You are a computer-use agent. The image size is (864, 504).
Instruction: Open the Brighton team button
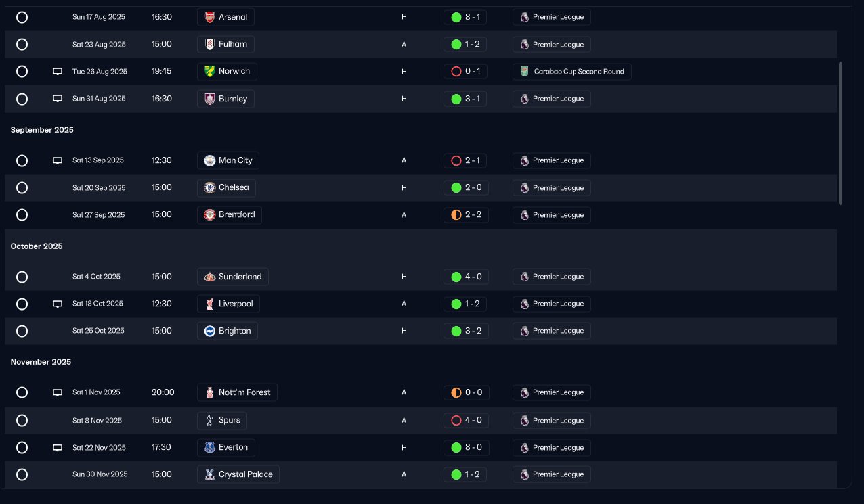[228, 331]
